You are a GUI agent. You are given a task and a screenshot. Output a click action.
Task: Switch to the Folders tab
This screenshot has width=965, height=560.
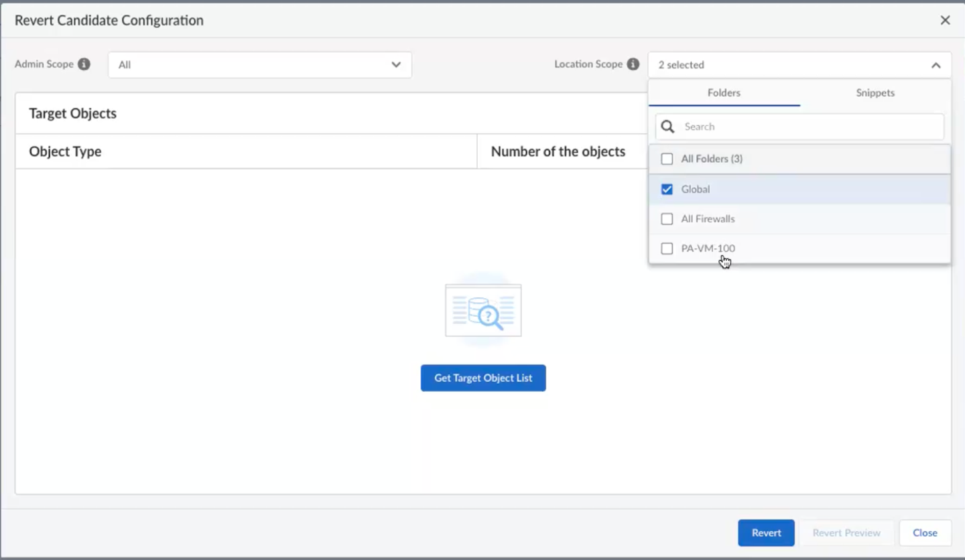[724, 93]
